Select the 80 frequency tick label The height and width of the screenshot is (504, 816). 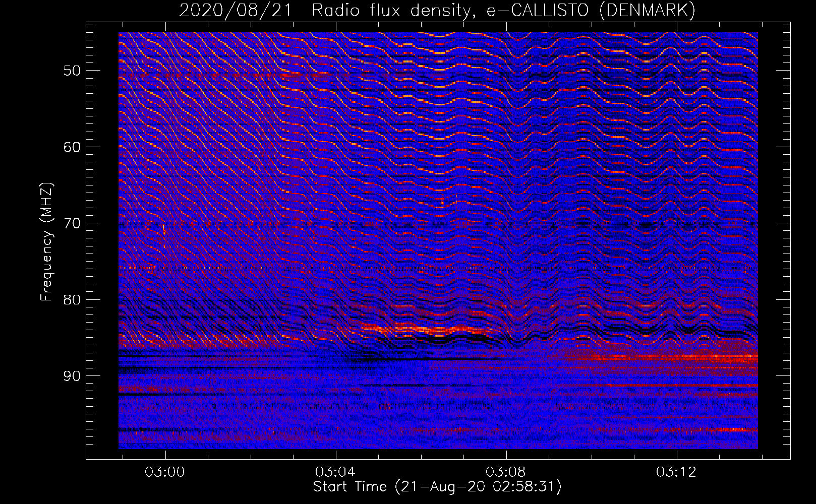click(x=72, y=300)
